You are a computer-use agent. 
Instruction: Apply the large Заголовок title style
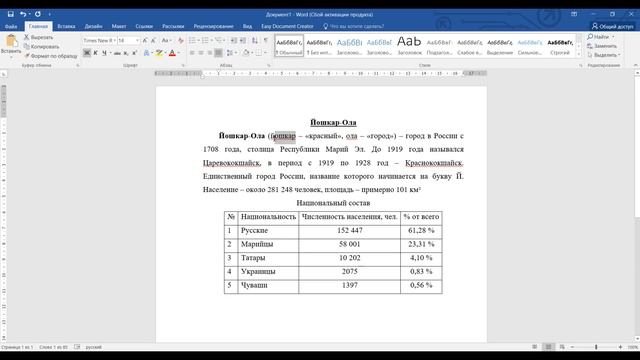(409, 46)
